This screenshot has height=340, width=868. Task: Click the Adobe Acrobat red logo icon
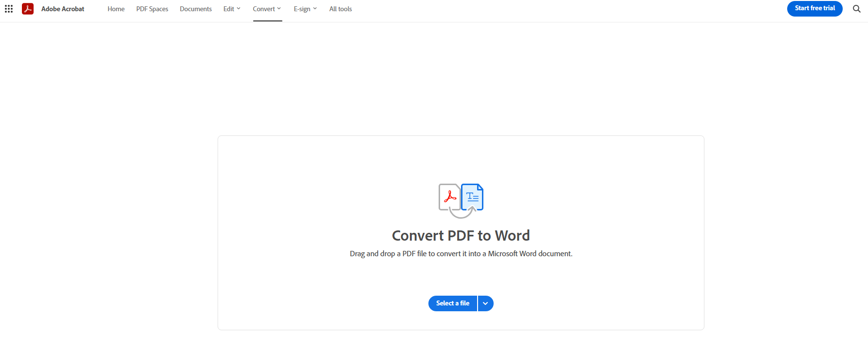coord(28,9)
